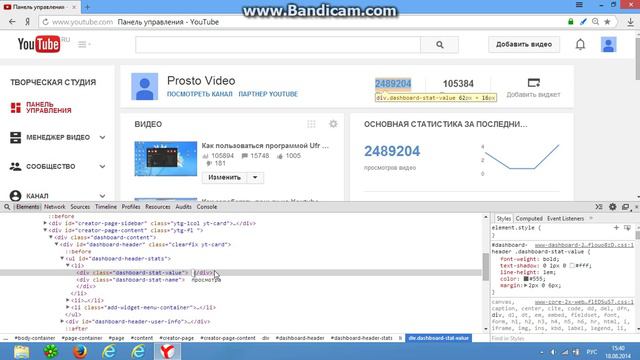Open dropdown arrow next to Изменить
This screenshot has height=360, width=640.
tap(255, 178)
